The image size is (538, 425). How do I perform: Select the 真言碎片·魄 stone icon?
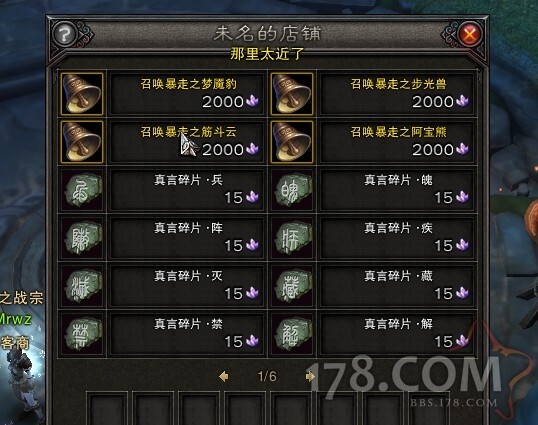pyautogui.click(x=292, y=190)
